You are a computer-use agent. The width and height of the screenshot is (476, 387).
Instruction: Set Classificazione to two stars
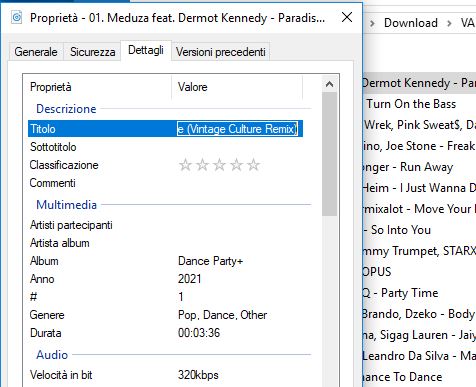click(x=202, y=165)
